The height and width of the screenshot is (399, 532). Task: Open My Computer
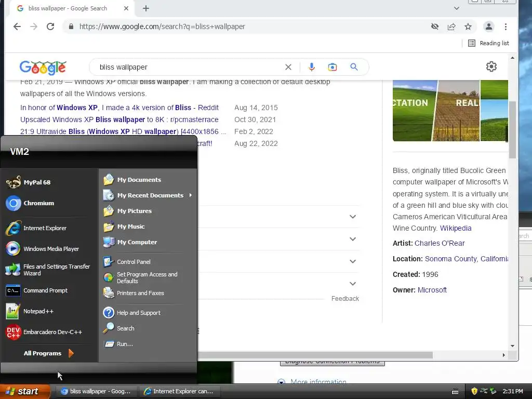[130, 242]
